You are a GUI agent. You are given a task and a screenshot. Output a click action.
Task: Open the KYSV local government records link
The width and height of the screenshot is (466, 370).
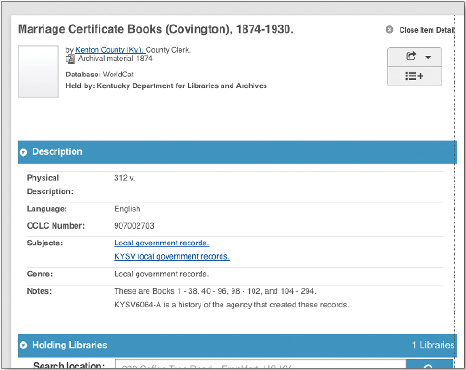172,256
